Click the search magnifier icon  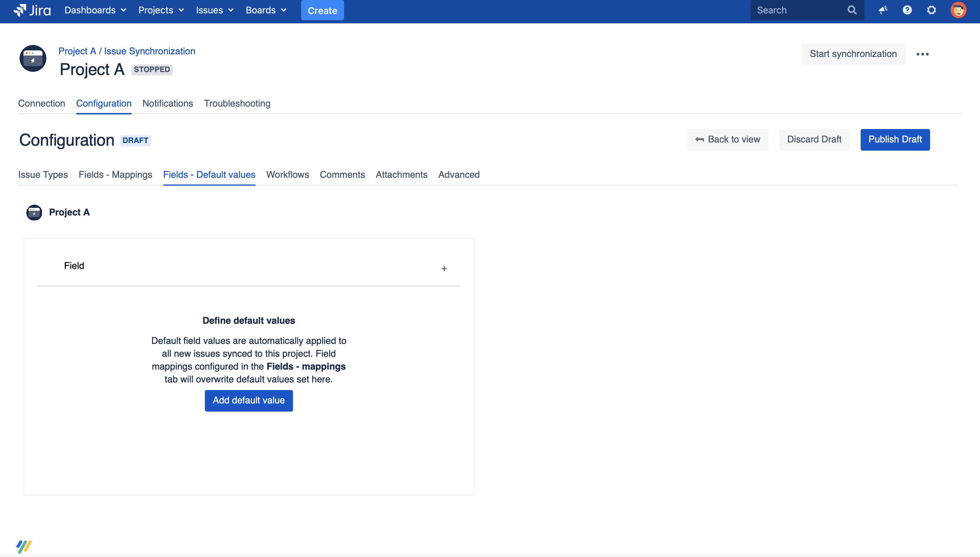coord(852,10)
